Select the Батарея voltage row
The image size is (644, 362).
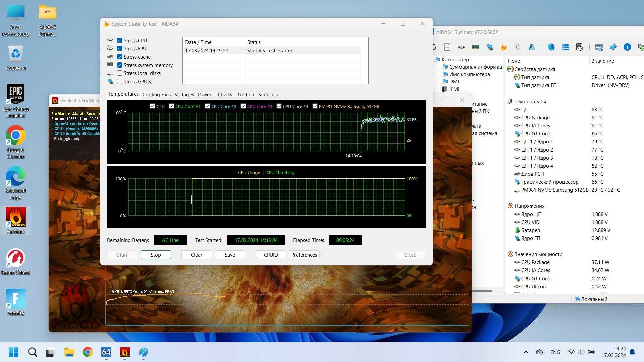click(x=575, y=230)
